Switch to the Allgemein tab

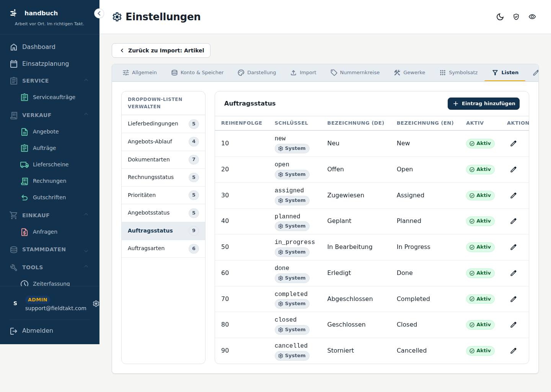pos(140,73)
